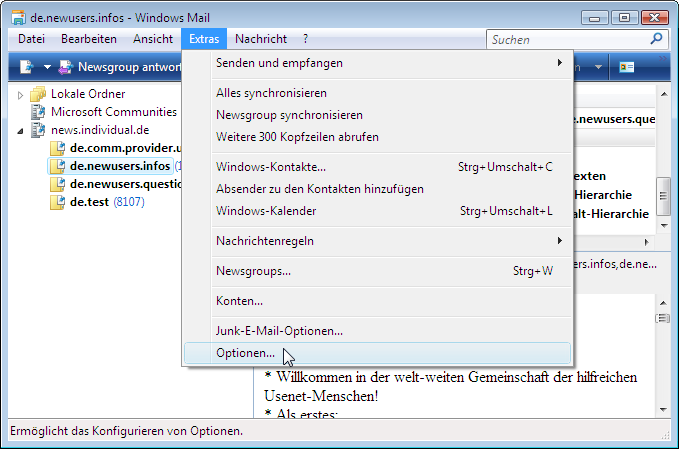Maximize the Windows Mail window

point(624,18)
